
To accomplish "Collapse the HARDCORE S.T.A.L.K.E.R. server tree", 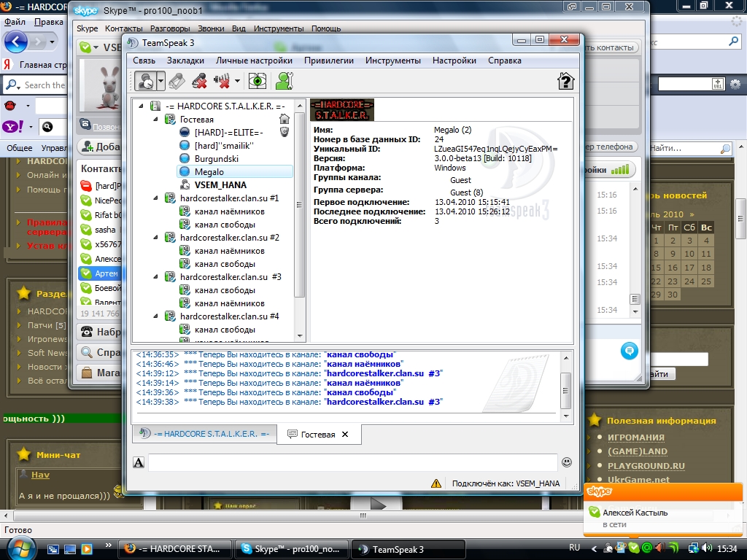I will [x=141, y=106].
